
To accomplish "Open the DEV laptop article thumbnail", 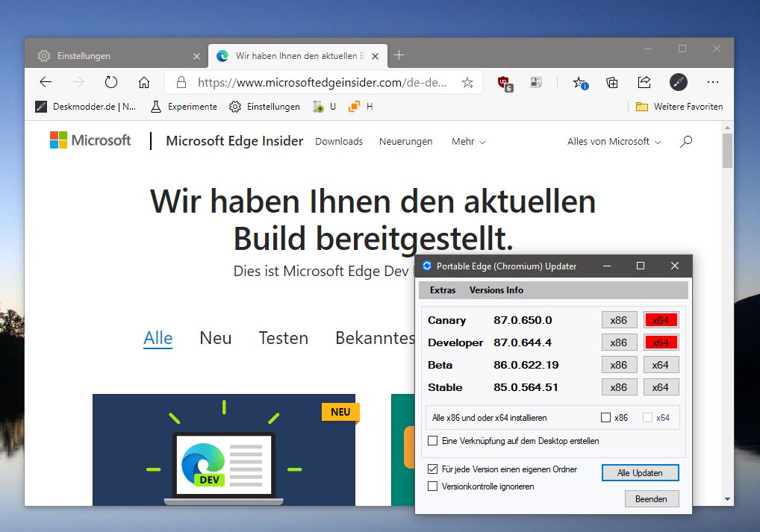I will 224,450.
